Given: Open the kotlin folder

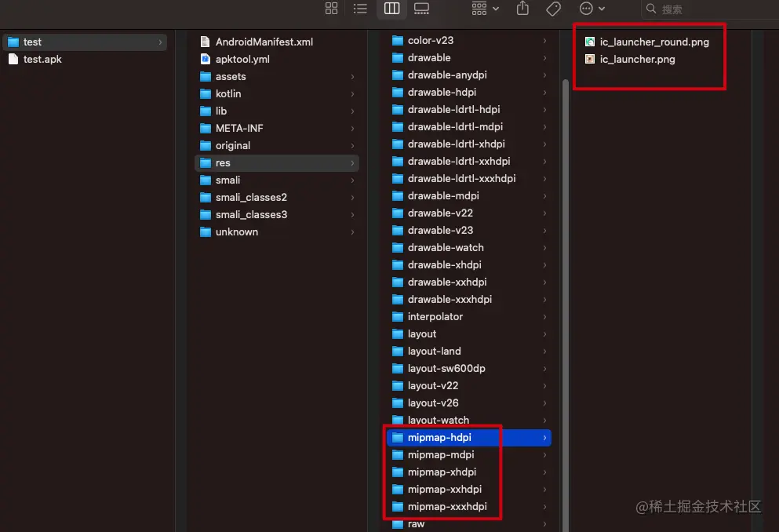Looking at the screenshot, I should (x=277, y=94).
